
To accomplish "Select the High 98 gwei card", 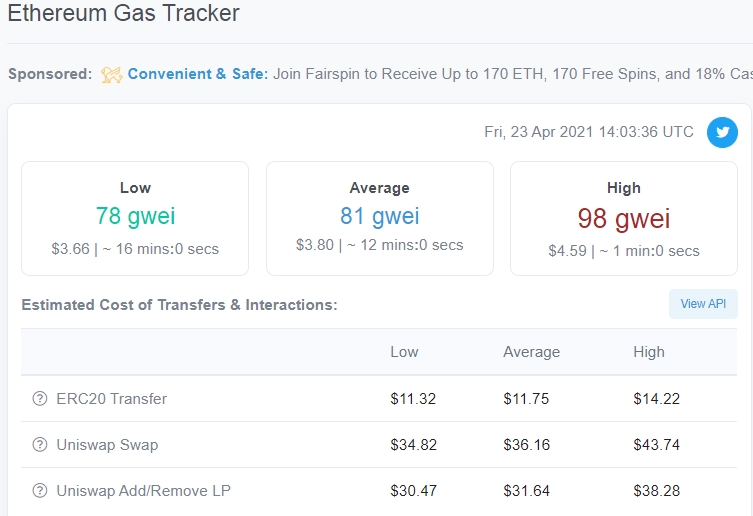I will [x=623, y=218].
